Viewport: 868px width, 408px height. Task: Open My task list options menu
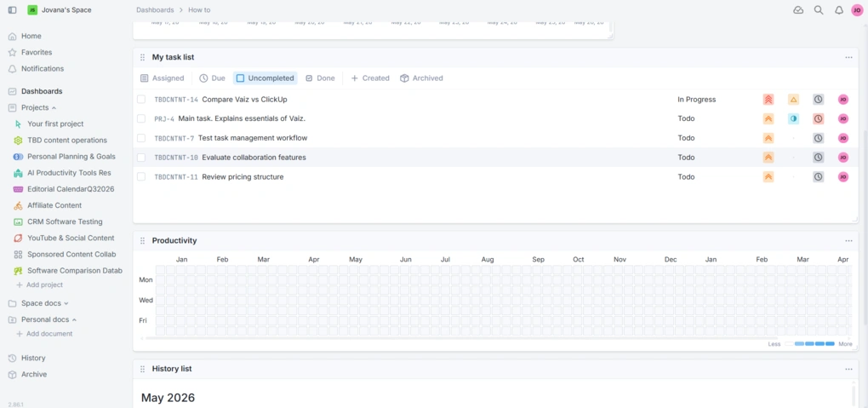(848, 57)
